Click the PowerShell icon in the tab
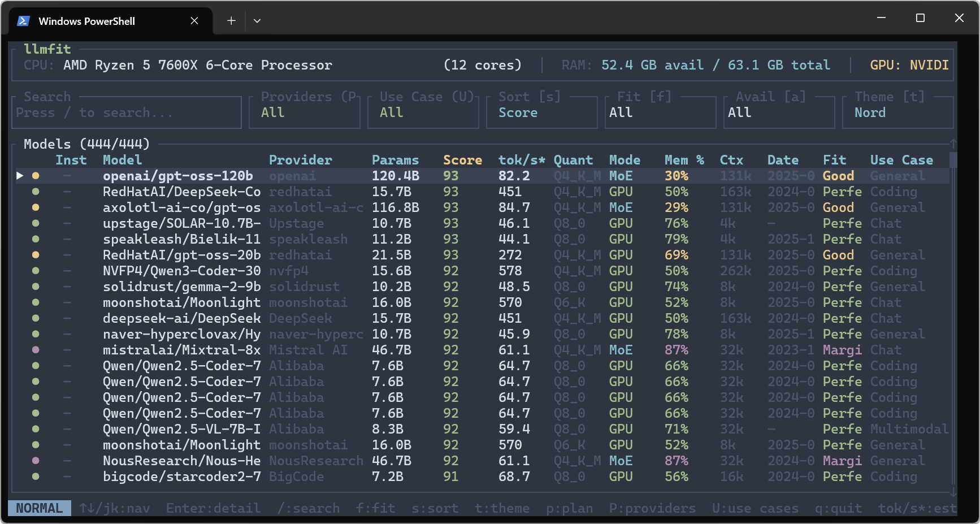 coord(23,21)
